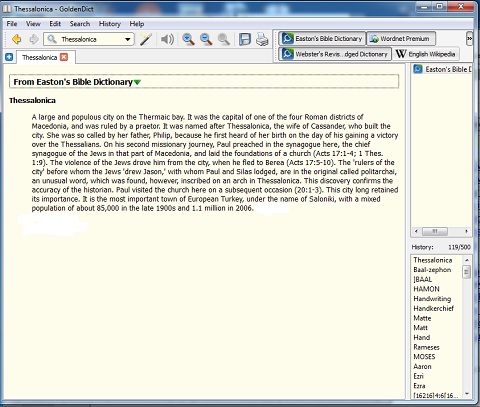Select Easton's Bible entry in found-in pane
480x407 pixels.
pos(442,69)
